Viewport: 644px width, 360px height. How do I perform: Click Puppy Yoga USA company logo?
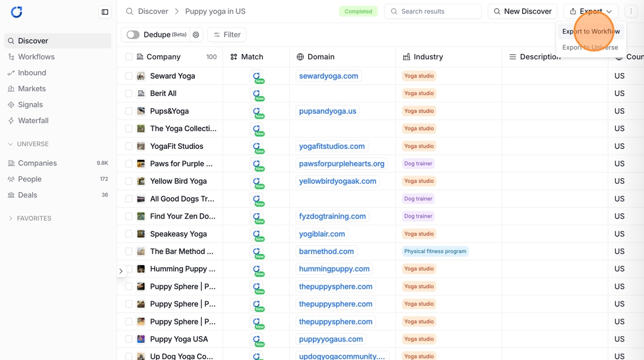(x=141, y=339)
